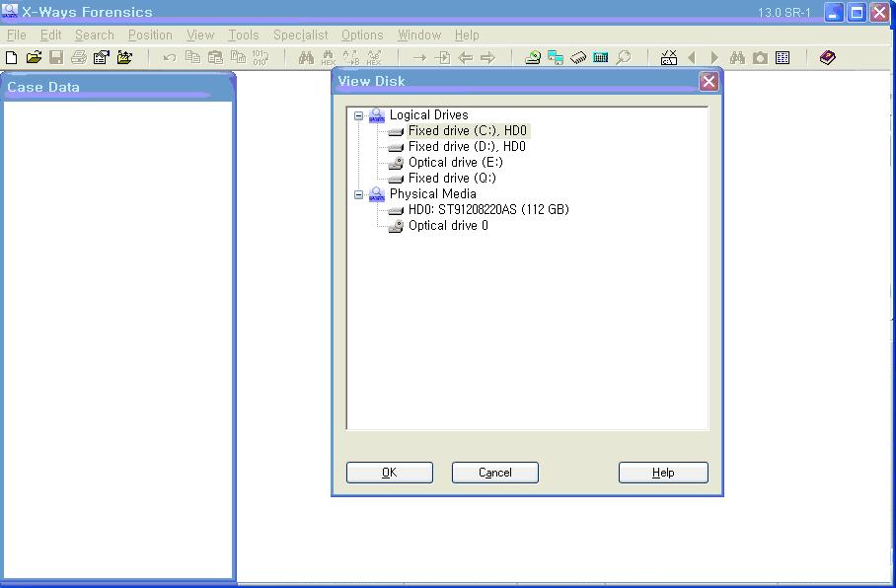
Task: Select Fixed drive (Q:)
Action: (x=452, y=179)
